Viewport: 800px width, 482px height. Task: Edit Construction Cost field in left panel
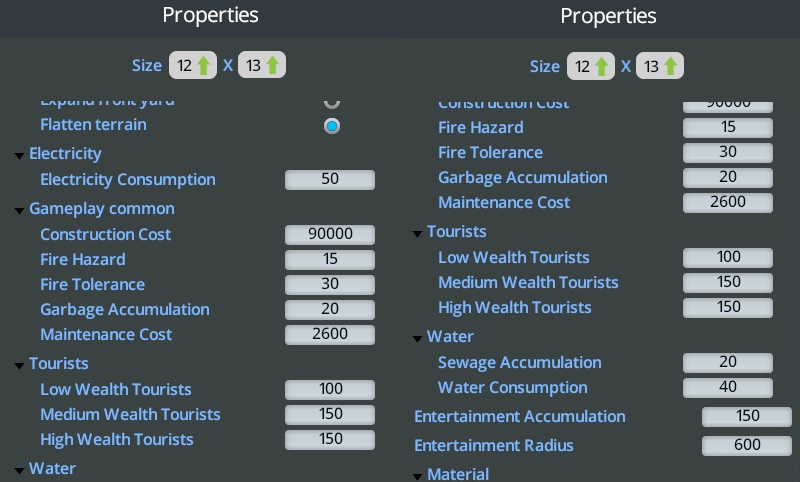(x=330, y=235)
